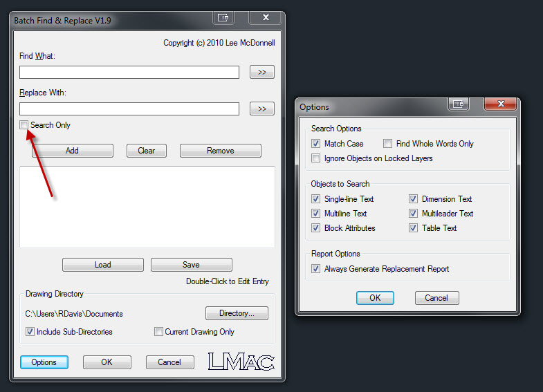543x392 pixels.
Task: Uncheck Dimension Text option
Action: (413, 198)
